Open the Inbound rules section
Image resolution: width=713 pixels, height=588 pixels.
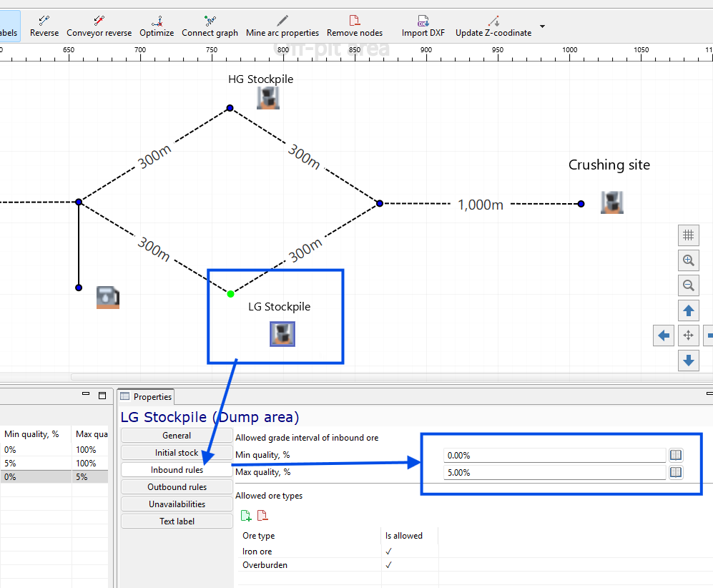tap(177, 470)
